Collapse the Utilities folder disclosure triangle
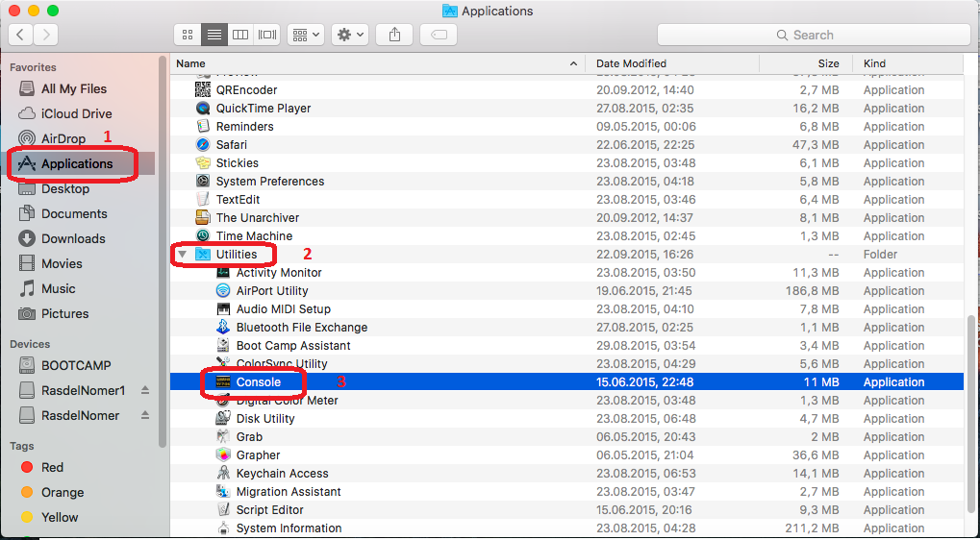 point(183,254)
